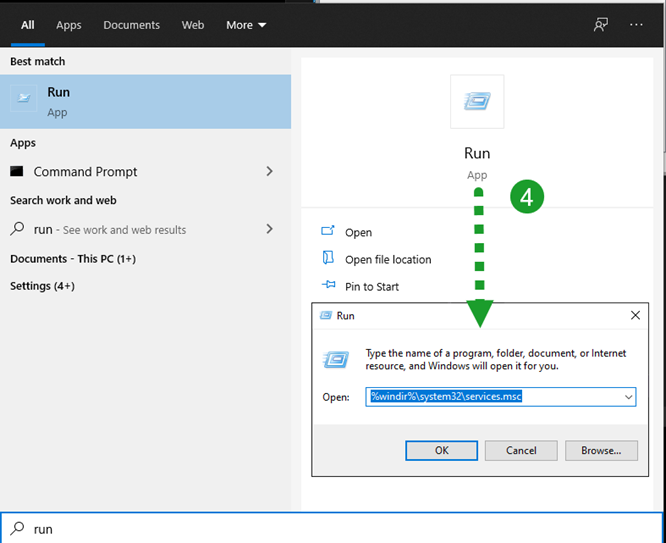This screenshot has width=666, height=543.
Task: Click 'Search work and web' heading
Action: (x=63, y=200)
